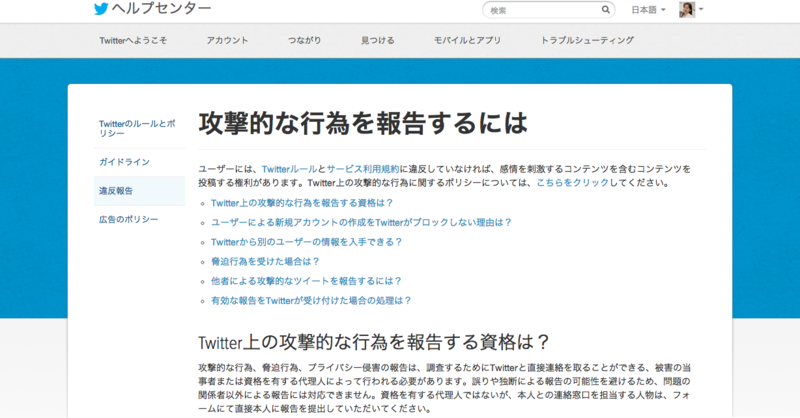Click the Twitter bird logo
800x418 pixels.
click(101, 9)
